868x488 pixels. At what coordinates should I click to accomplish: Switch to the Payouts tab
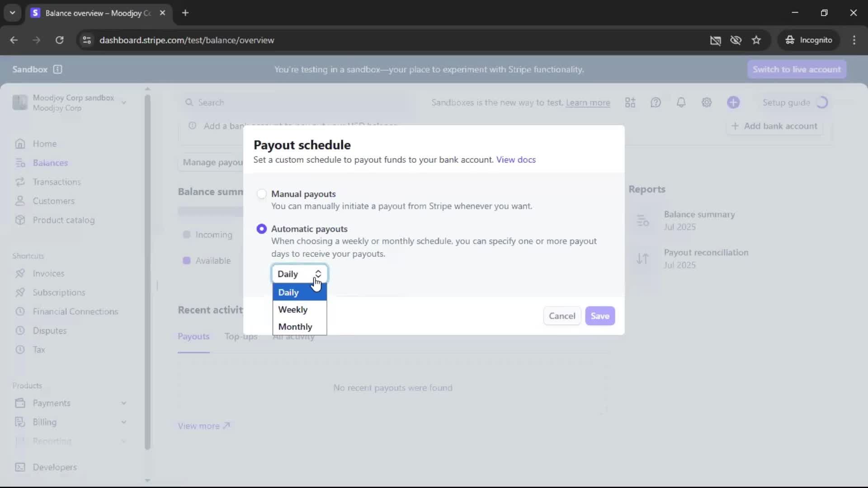tap(193, 336)
